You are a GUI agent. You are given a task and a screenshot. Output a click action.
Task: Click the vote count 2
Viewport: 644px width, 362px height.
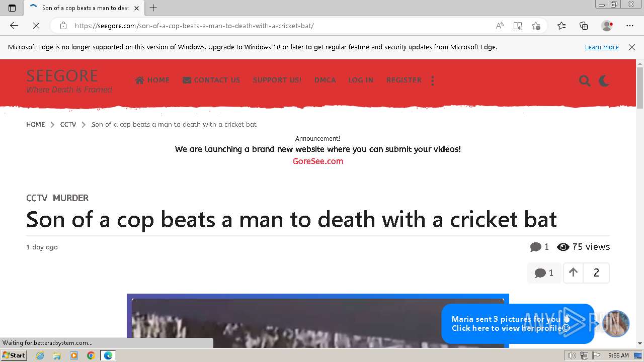[x=596, y=273]
